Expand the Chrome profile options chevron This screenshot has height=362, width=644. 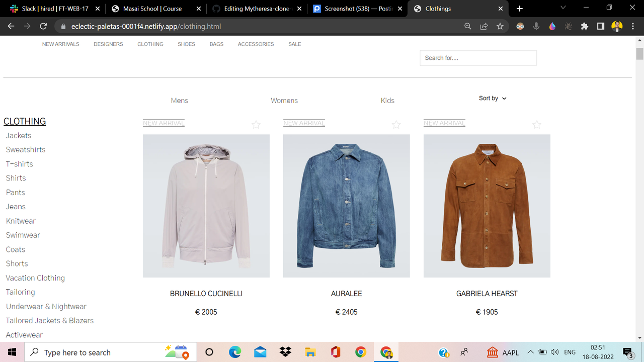[x=562, y=9]
